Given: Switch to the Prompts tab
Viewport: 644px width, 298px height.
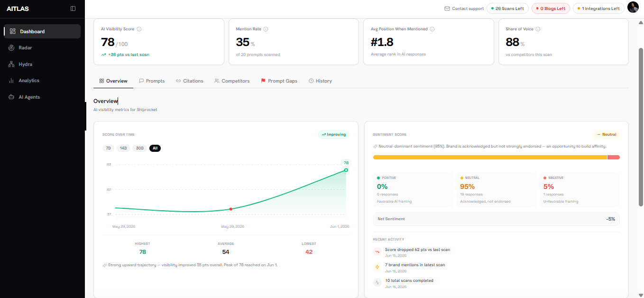Looking at the screenshot, I should tap(152, 81).
